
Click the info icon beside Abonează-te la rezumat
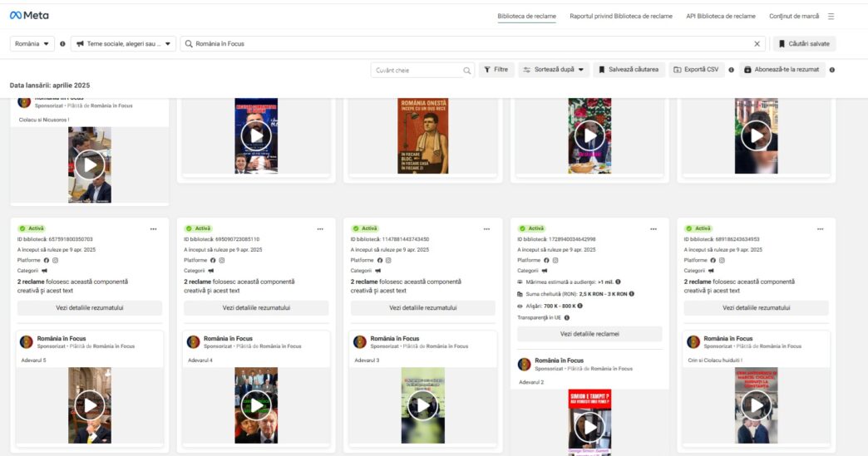tap(832, 70)
